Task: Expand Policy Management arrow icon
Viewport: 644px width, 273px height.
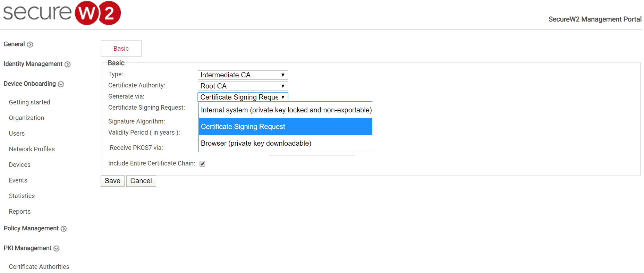Action: point(64,229)
